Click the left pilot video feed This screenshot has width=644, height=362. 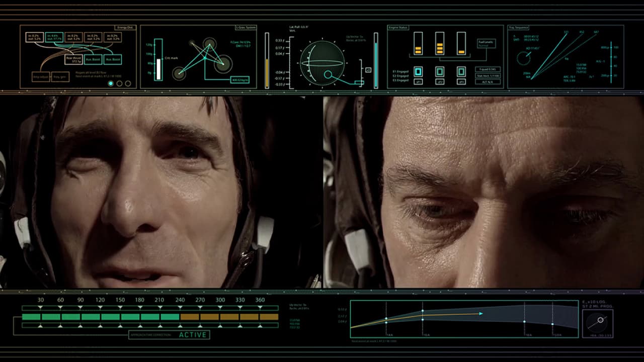[160, 192]
